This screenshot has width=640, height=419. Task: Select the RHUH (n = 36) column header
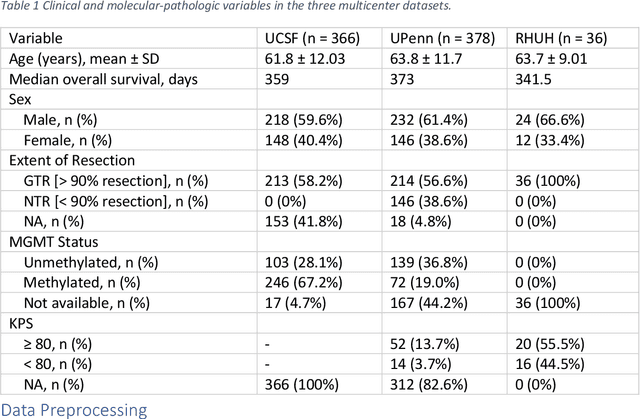(561, 38)
